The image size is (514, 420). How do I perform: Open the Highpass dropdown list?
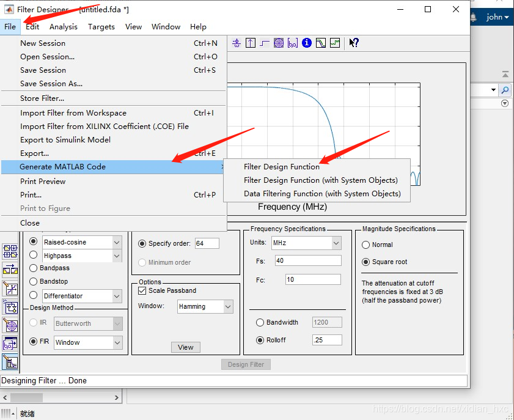[117, 256]
